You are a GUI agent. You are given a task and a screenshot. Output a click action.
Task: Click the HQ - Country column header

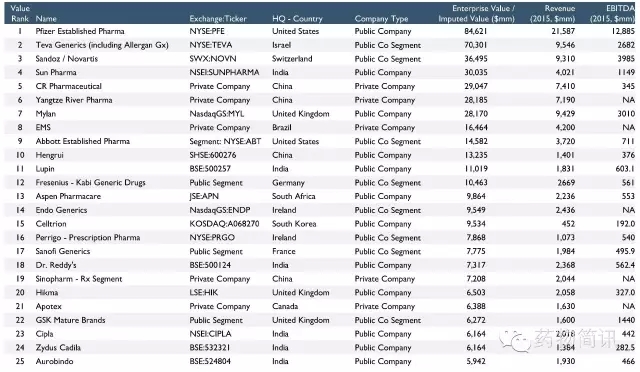(x=297, y=19)
